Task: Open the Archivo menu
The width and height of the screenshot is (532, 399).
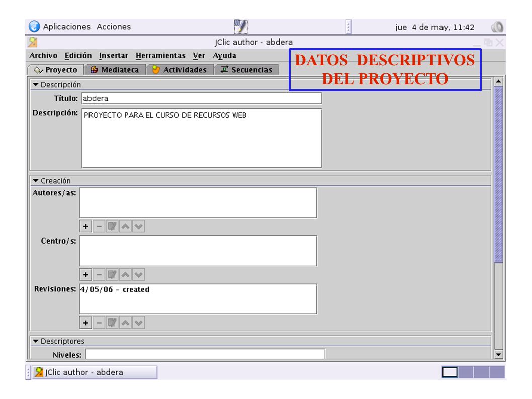Action: click(43, 56)
